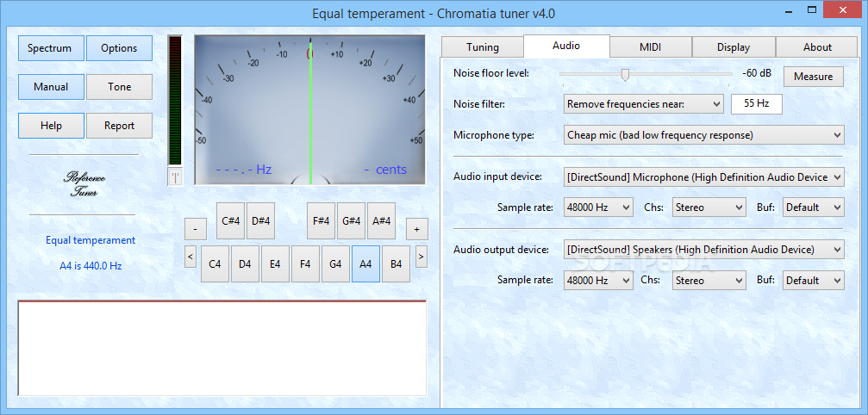Open the Noise filter dropdown
The width and height of the screenshot is (868, 415).
click(643, 104)
